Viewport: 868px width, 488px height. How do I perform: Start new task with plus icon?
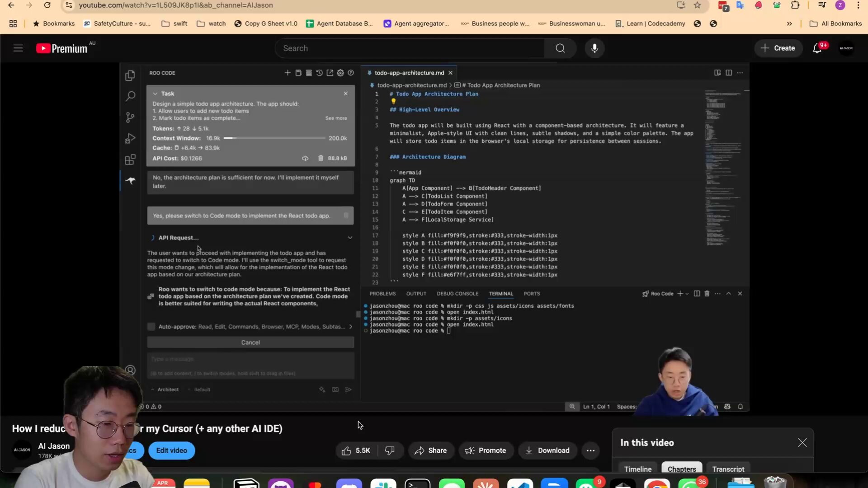point(288,73)
